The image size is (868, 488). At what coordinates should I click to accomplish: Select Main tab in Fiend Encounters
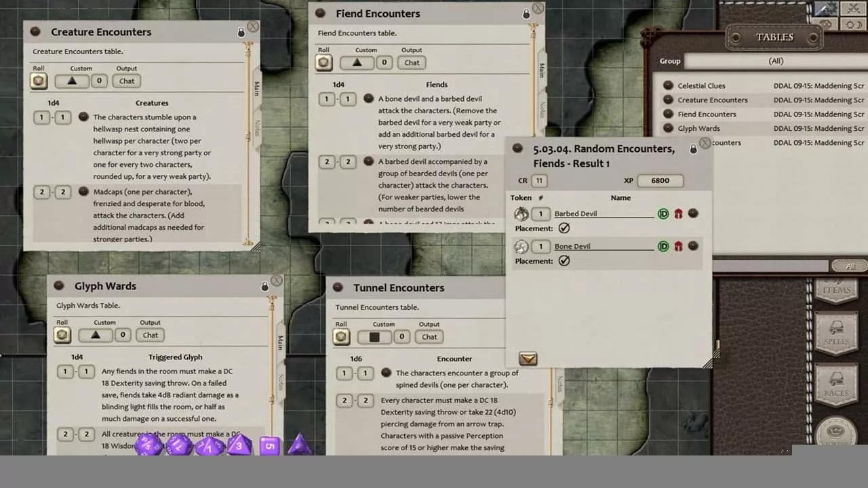click(x=542, y=70)
